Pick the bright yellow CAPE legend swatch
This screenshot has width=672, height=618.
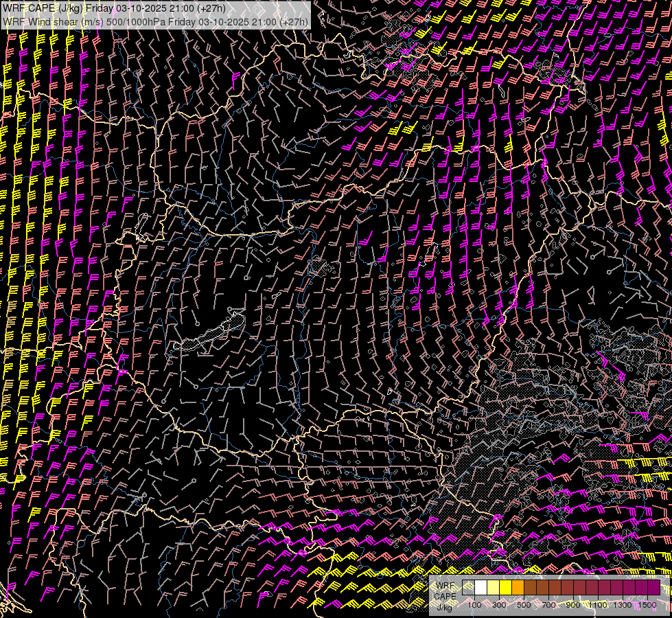[506, 588]
